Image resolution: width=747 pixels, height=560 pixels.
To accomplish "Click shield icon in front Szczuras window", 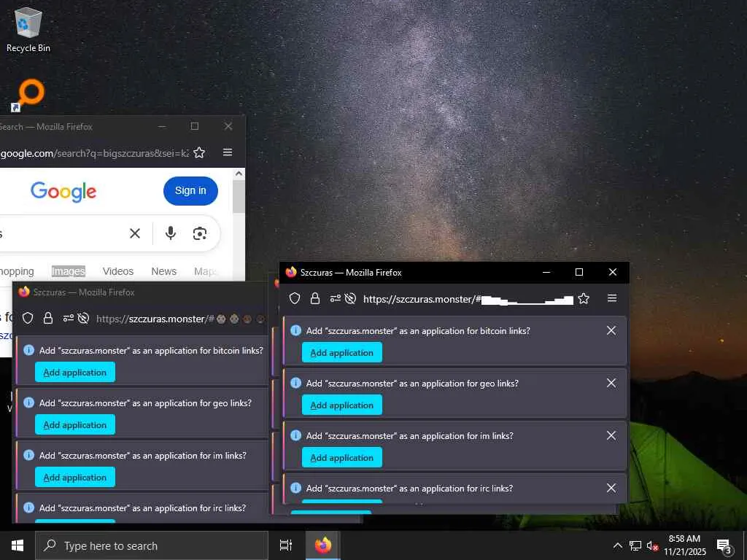I will click(x=295, y=298).
